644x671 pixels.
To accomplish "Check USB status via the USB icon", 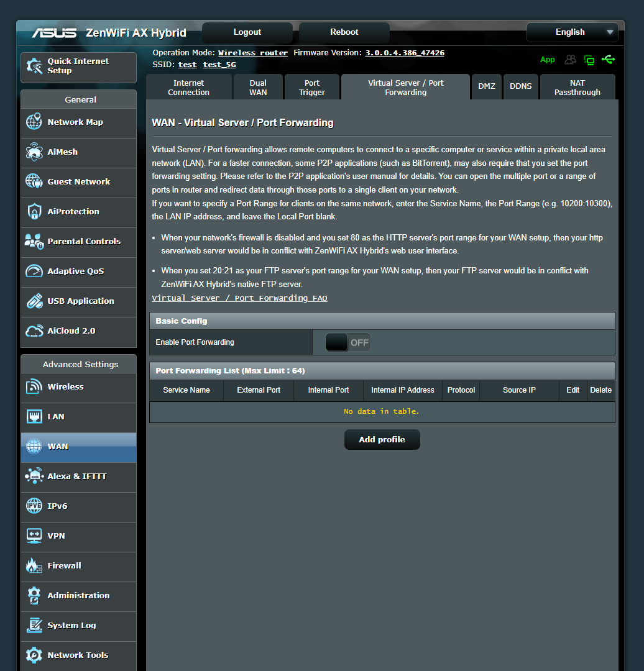I will click(609, 60).
